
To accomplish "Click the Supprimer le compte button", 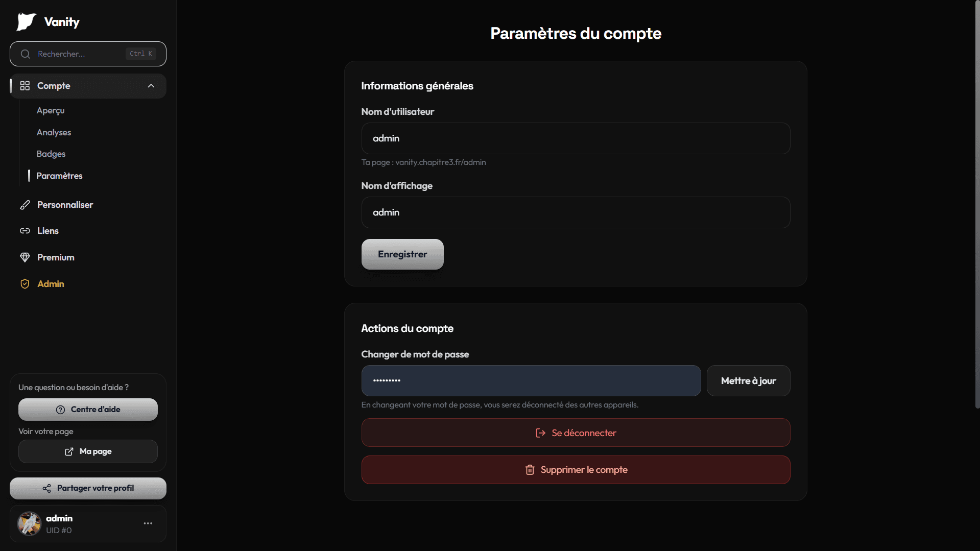I will 576,470.
